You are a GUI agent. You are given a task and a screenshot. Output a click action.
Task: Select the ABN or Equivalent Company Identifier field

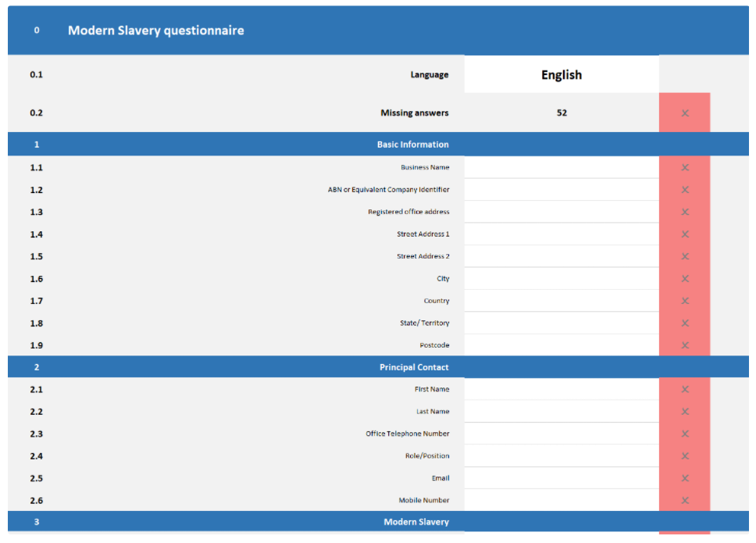[562, 190]
